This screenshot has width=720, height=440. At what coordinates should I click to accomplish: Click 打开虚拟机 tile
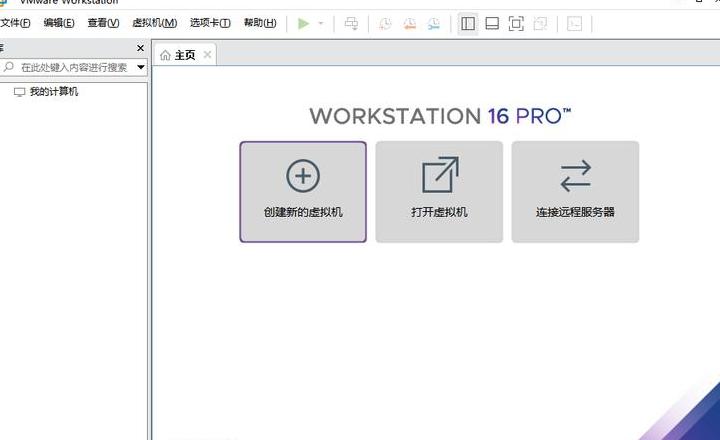(x=439, y=192)
